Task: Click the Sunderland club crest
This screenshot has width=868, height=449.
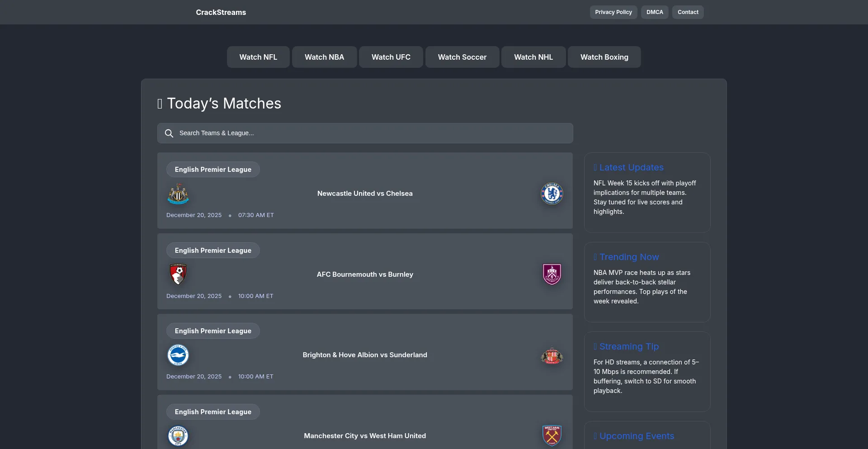Action: point(552,356)
